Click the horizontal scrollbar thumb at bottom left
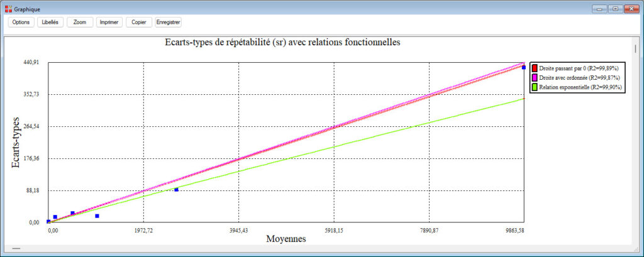This screenshot has width=644, height=257. pos(16,249)
